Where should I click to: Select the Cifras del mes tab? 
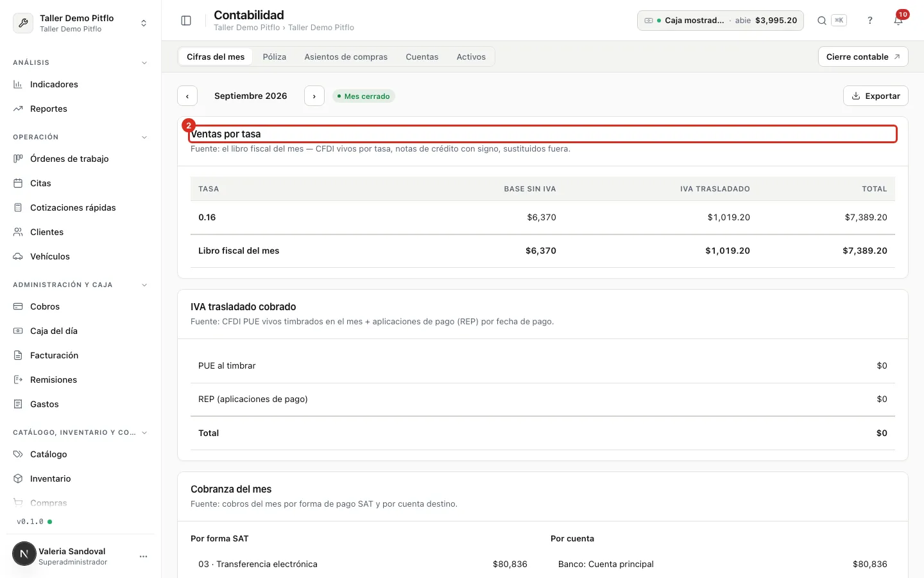coord(216,57)
